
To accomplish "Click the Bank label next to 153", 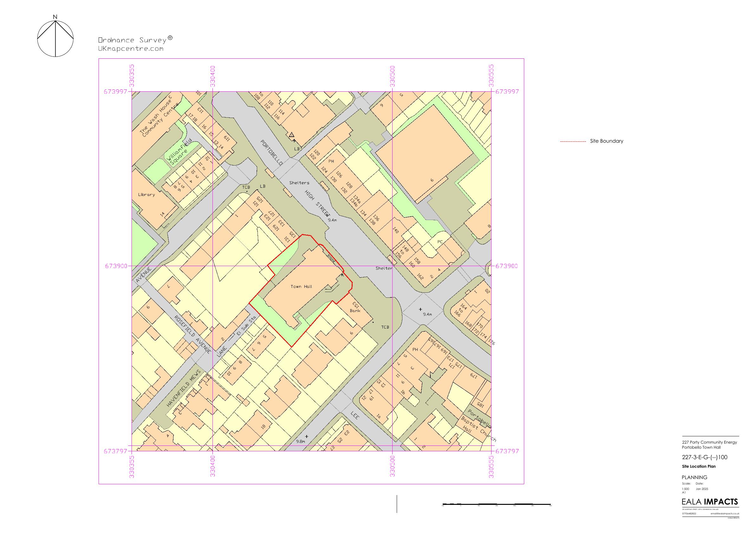I will (355, 310).
